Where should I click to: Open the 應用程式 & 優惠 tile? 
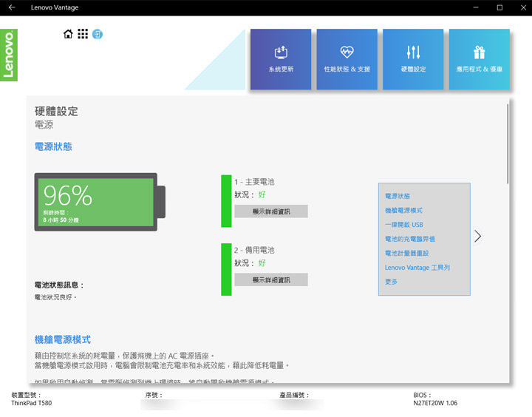pos(480,59)
